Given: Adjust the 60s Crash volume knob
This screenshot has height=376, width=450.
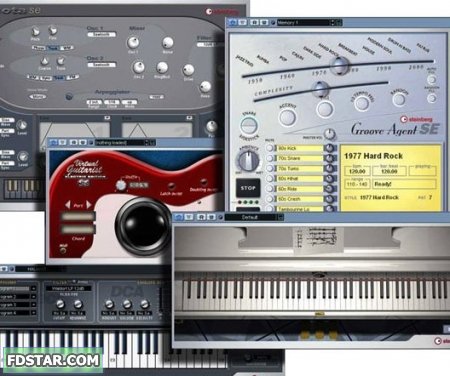Looking at the screenshot, I should coord(330,199).
